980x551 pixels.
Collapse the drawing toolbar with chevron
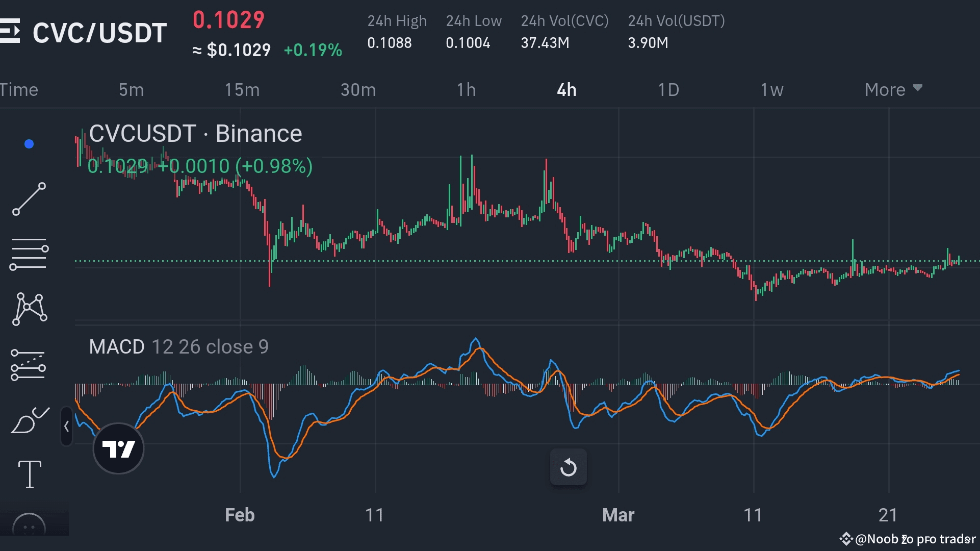(x=66, y=427)
